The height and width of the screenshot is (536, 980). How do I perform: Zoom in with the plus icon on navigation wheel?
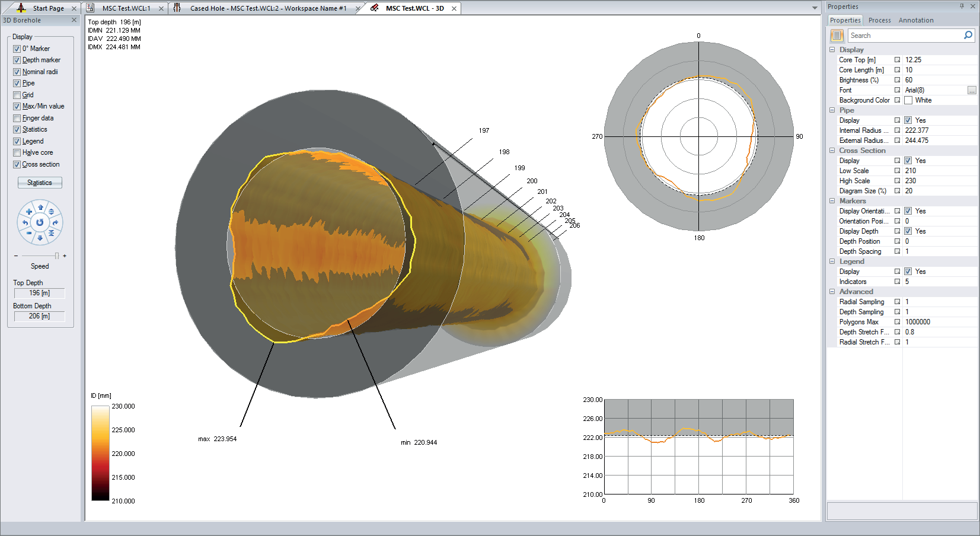29,212
